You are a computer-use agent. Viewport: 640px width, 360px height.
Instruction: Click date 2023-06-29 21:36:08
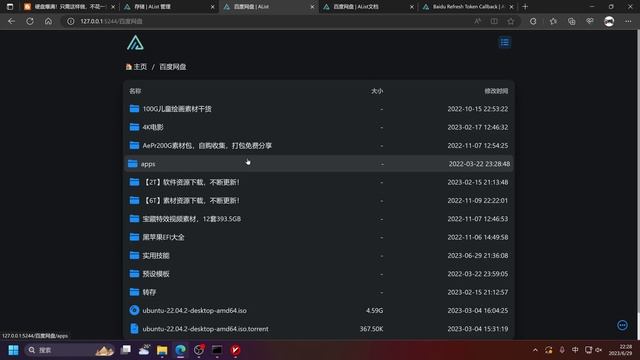478,256
